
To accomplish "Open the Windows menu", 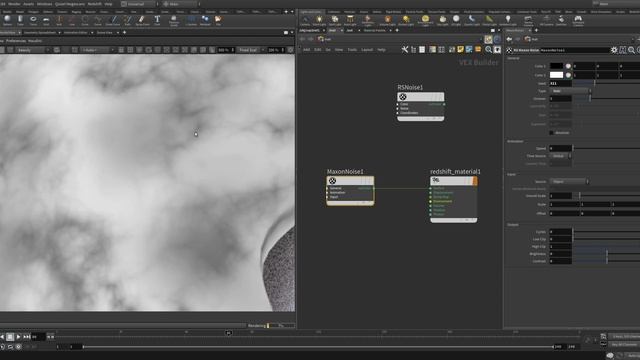I will (x=44, y=4).
